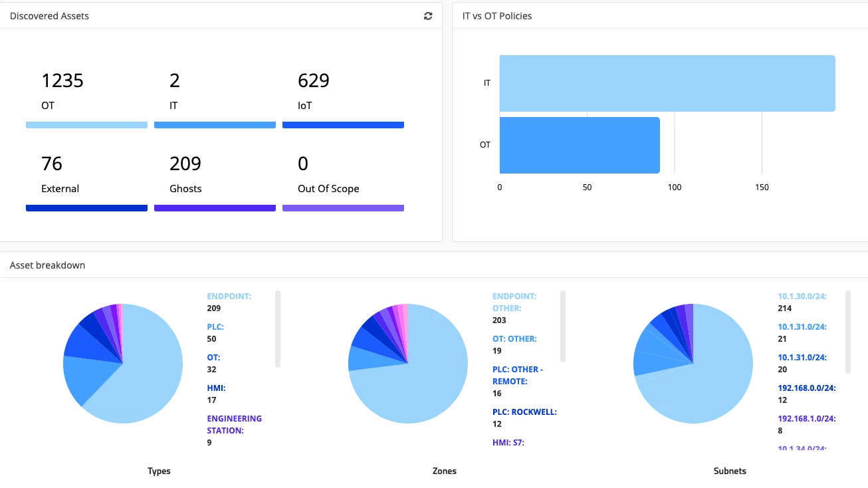868x488 pixels.
Task: Click the Out Of Scope tile
Action: 343,176
